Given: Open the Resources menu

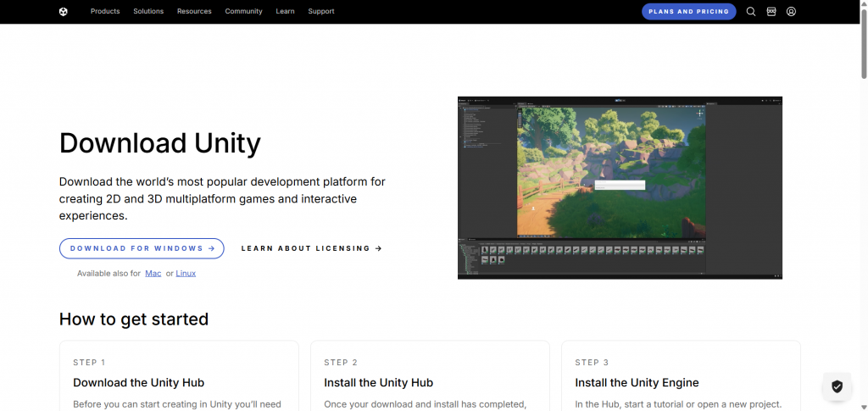Looking at the screenshot, I should [x=194, y=12].
